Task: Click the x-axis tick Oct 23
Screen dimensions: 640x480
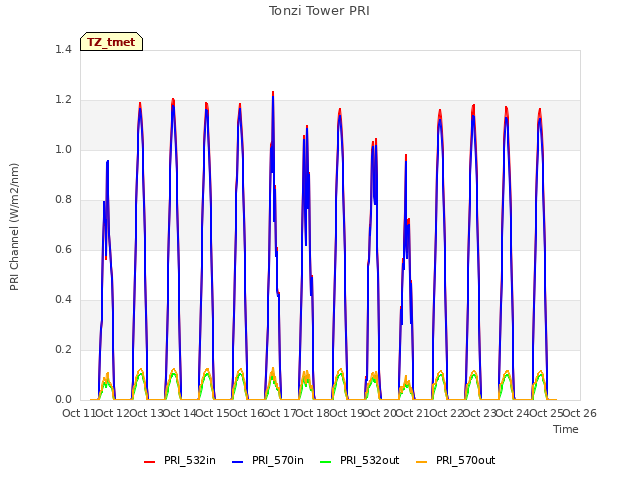Action: (479, 413)
